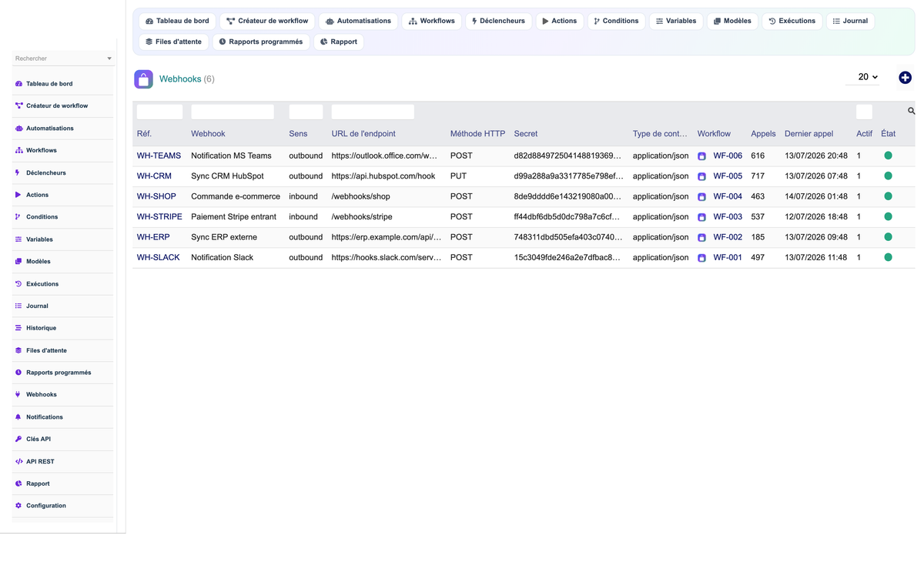Click the Conditions branch icon in the sidebar
This screenshot has width=924, height=572.
click(18, 217)
